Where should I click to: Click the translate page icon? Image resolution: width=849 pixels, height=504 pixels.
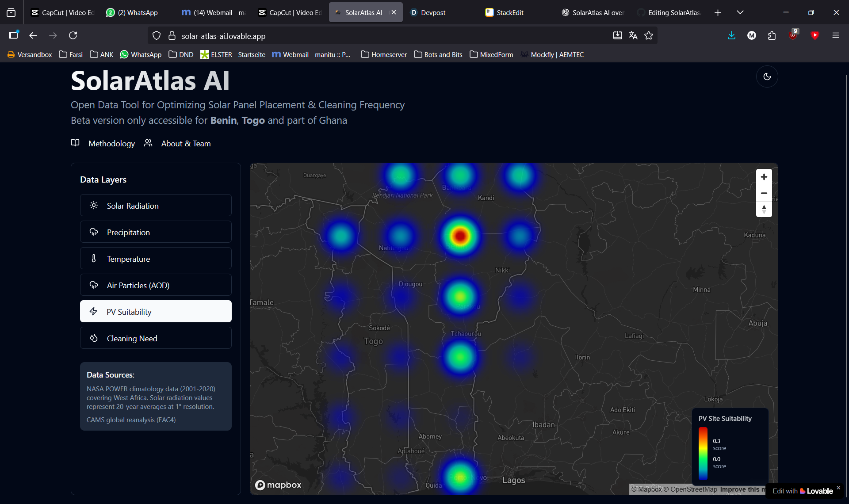[x=633, y=36]
